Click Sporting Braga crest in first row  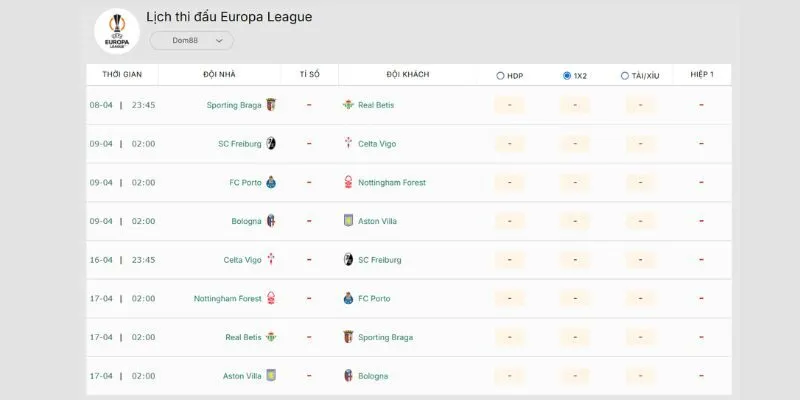click(270, 105)
